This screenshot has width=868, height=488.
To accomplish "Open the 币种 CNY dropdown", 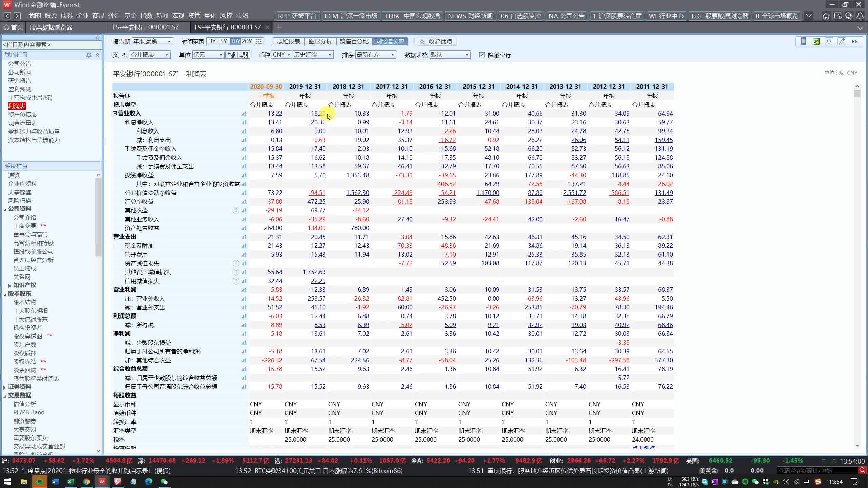I will click(x=281, y=55).
